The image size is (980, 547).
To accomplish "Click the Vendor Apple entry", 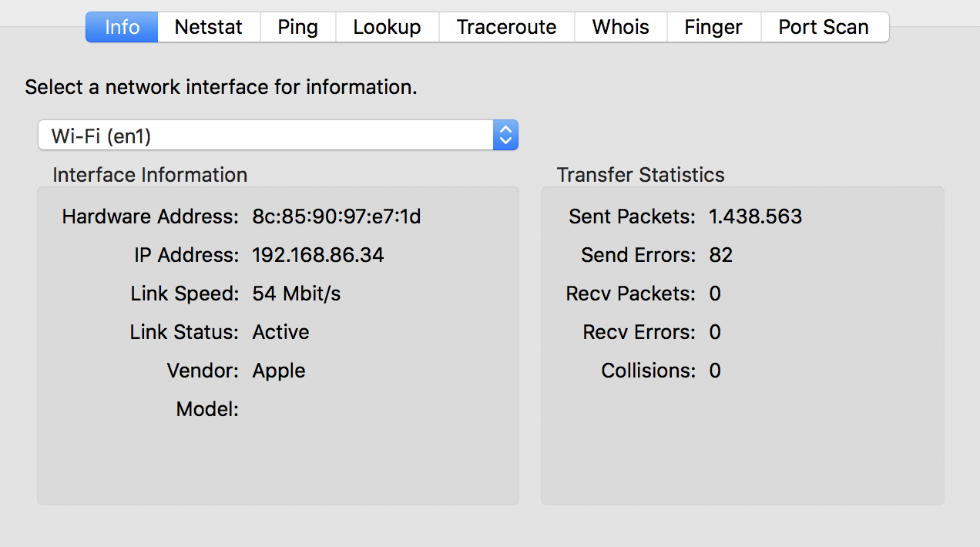I will click(x=278, y=371).
